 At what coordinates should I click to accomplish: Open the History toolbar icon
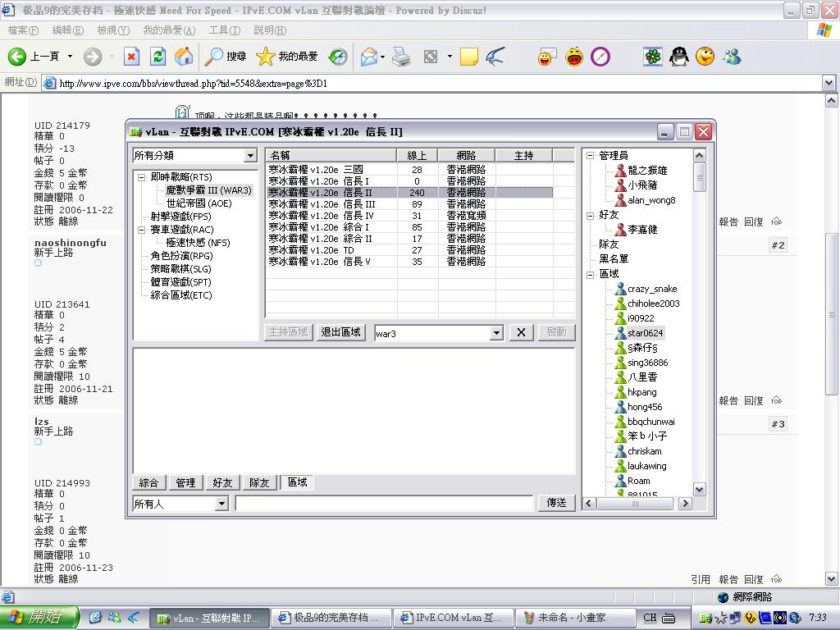pos(338,57)
